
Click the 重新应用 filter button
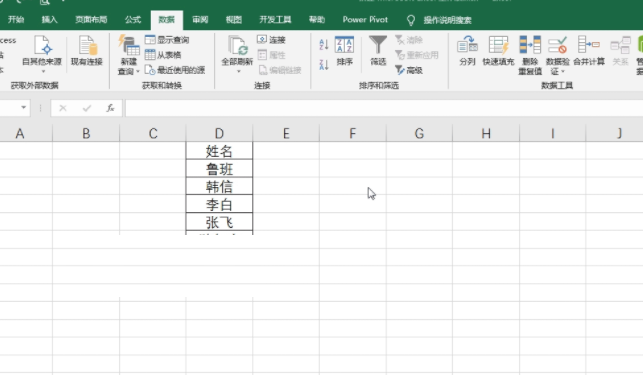coord(417,55)
